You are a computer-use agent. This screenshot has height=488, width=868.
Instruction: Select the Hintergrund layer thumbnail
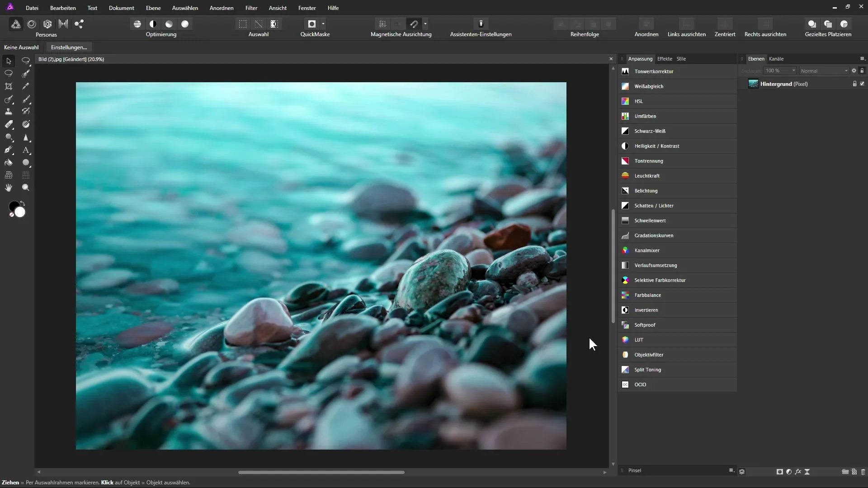click(753, 84)
